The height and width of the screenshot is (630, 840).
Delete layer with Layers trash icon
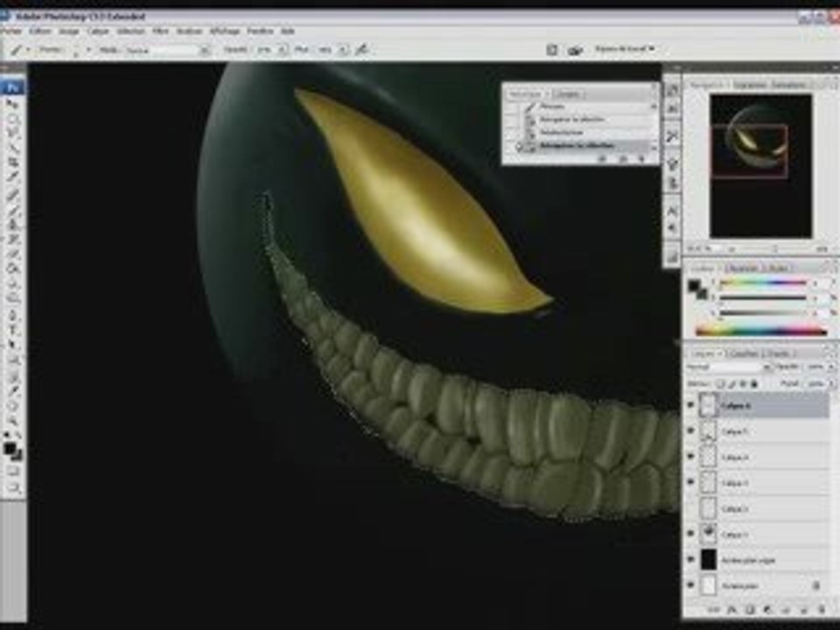[x=822, y=610]
